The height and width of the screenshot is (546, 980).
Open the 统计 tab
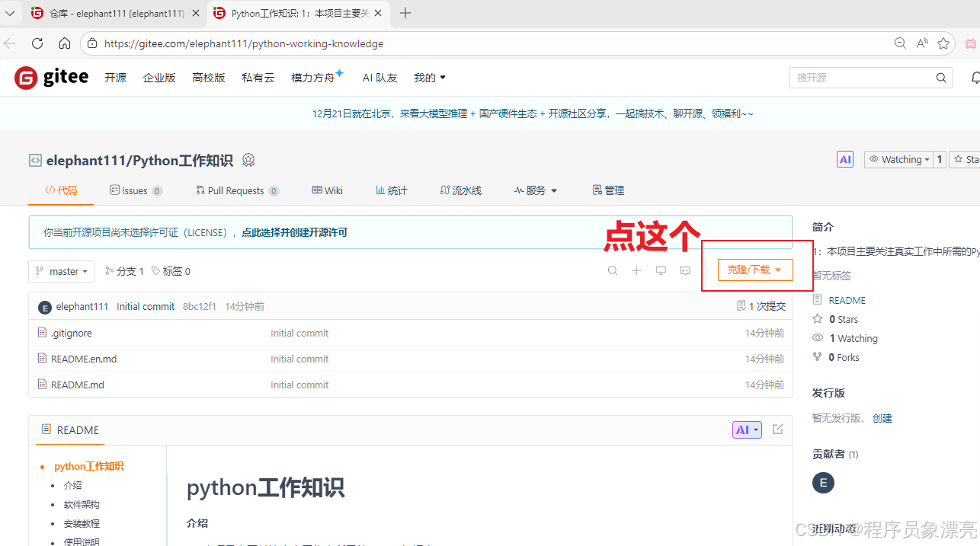(x=392, y=190)
